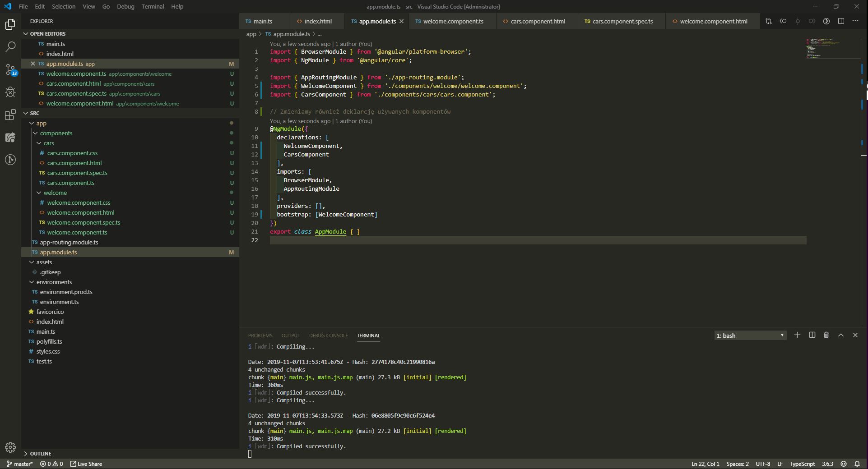Image resolution: width=868 pixels, height=469 pixels.
Task: Switch to the cars.component.html tab
Action: (x=537, y=21)
